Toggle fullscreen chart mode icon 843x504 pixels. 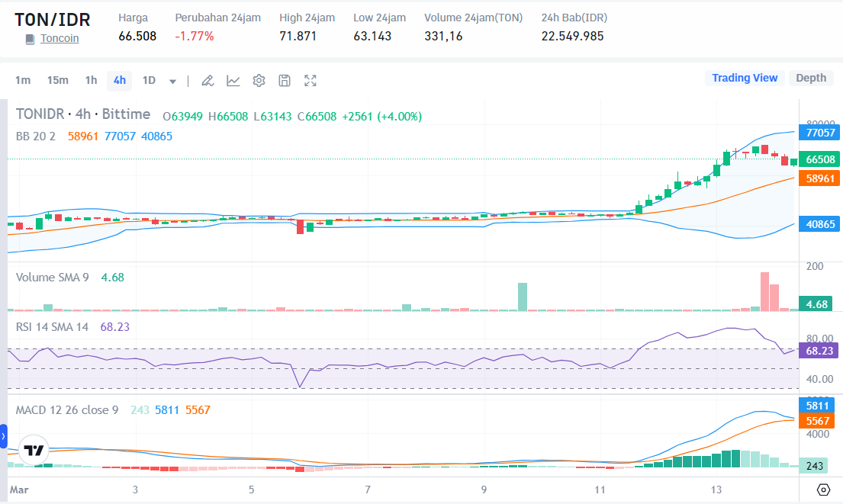coord(310,81)
